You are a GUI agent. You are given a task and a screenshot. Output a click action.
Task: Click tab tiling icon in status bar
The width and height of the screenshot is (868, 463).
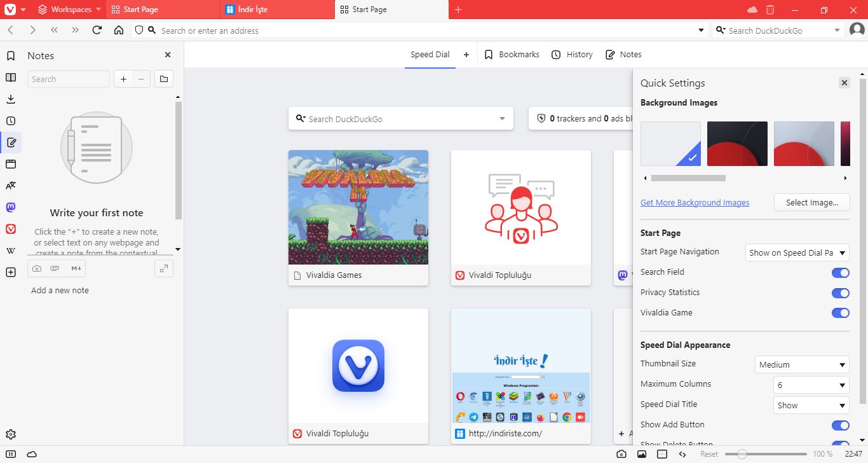(x=662, y=454)
